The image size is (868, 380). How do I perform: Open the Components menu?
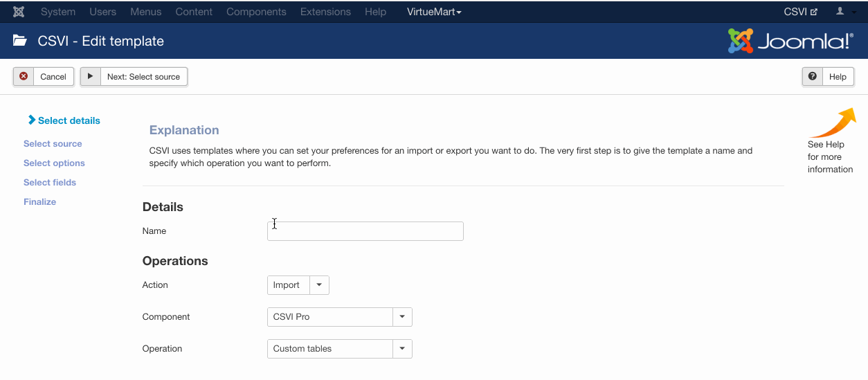[256, 12]
